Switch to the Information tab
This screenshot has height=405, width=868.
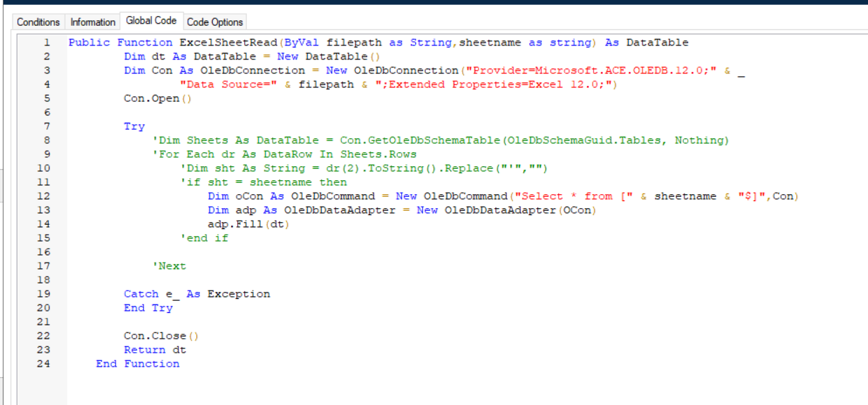(92, 22)
